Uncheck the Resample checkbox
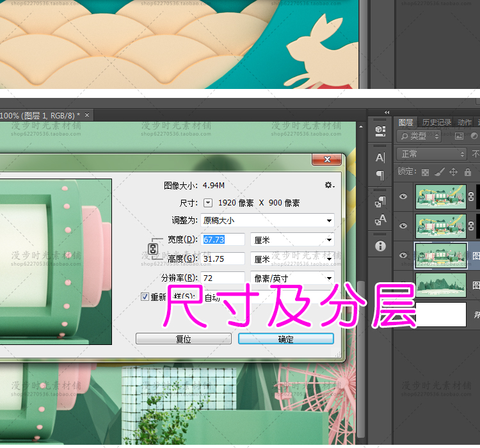The width and height of the screenshot is (480, 448). point(145,296)
